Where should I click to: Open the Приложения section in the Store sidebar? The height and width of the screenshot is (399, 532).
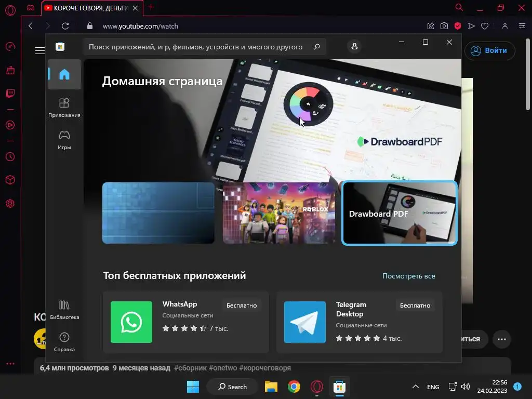(x=64, y=108)
